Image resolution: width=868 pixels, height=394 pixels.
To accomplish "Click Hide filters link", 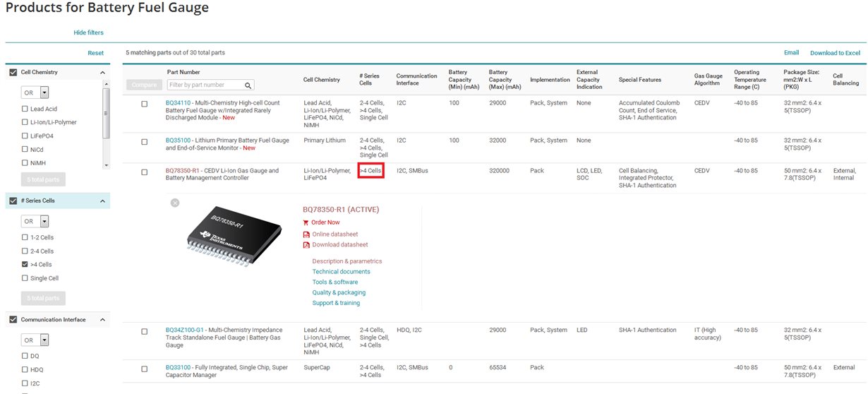I will [89, 32].
